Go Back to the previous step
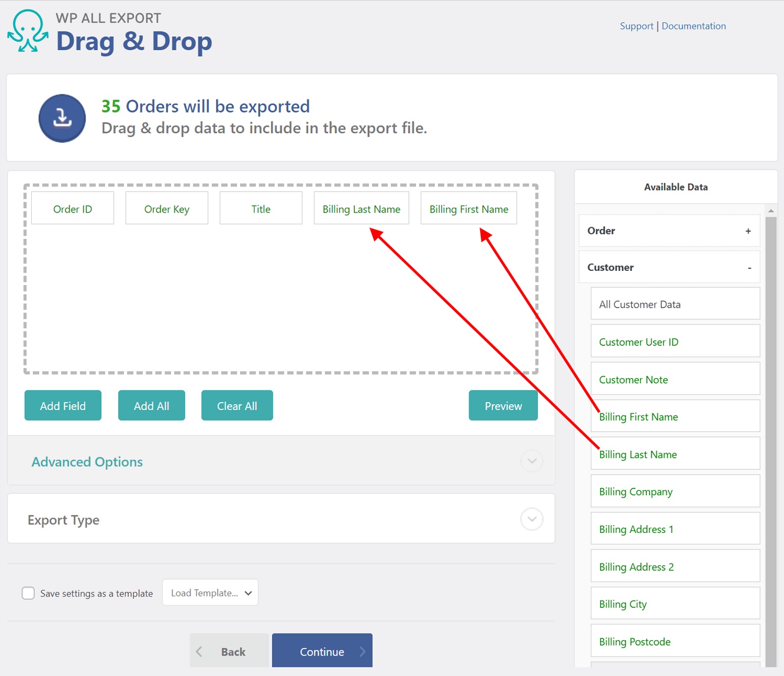This screenshot has width=784, height=676. point(229,651)
